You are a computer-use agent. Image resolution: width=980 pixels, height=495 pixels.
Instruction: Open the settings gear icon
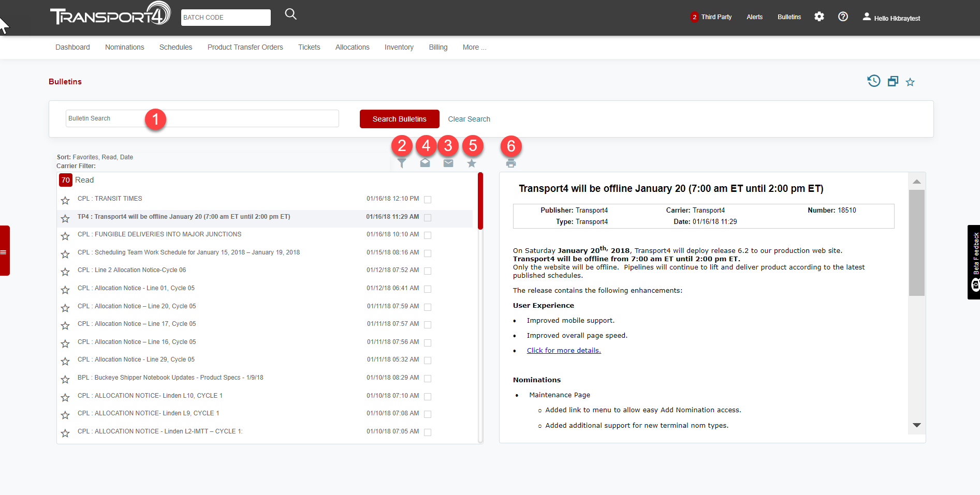819,17
